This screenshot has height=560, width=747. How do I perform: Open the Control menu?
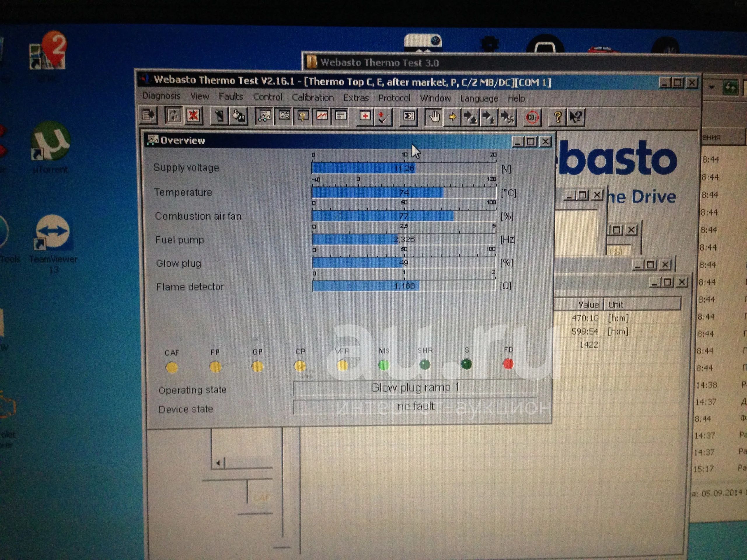point(268,97)
